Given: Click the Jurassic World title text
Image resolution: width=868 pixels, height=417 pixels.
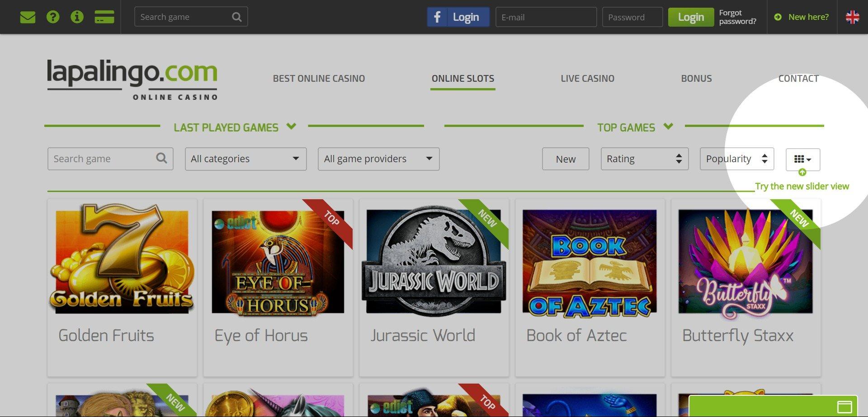Looking at the screenshot, I should pyautogui.click(x=423, y=336).
